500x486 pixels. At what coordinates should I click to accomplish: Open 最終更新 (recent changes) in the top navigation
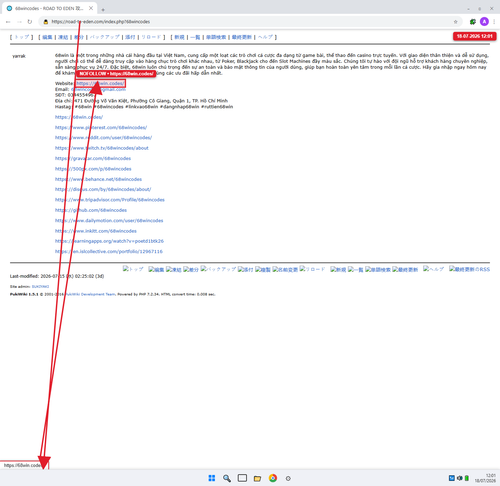pos(242,37)
